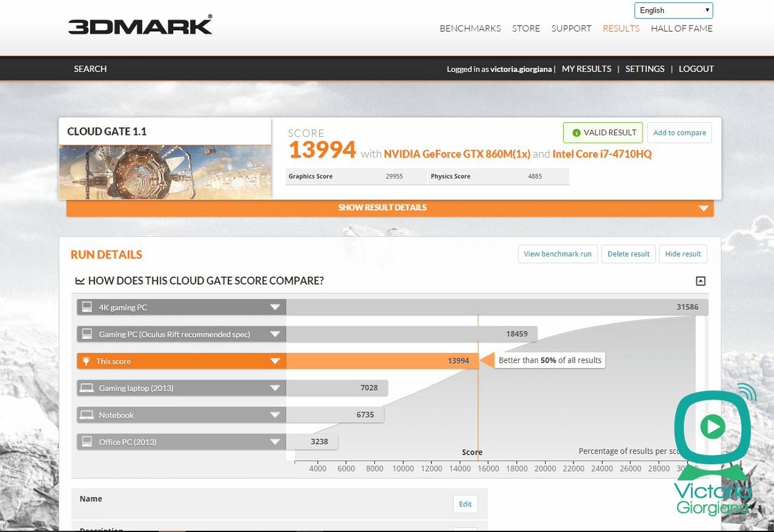Select the Results navigation item
Screen dimensions: 774x532
coord(621,28)
